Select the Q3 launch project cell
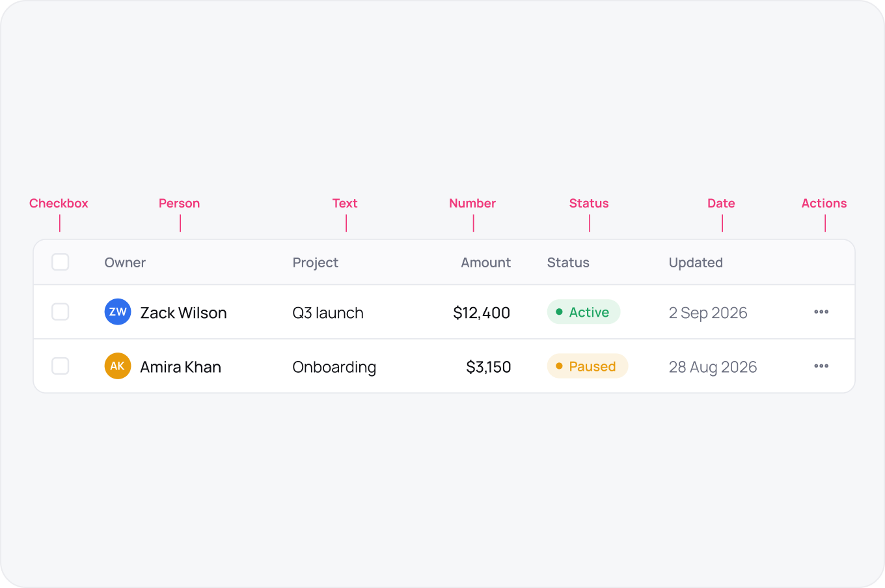Viewport: 885px width, 588px height. 328,313
